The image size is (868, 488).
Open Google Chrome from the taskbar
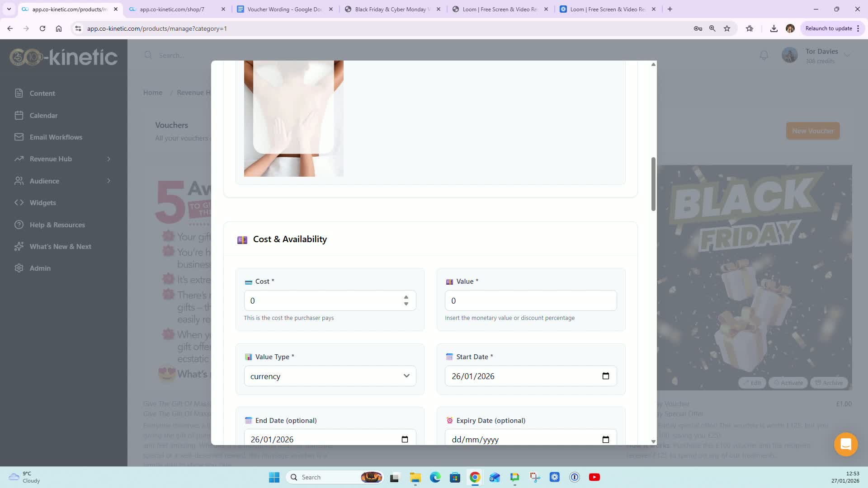point(475,477)
